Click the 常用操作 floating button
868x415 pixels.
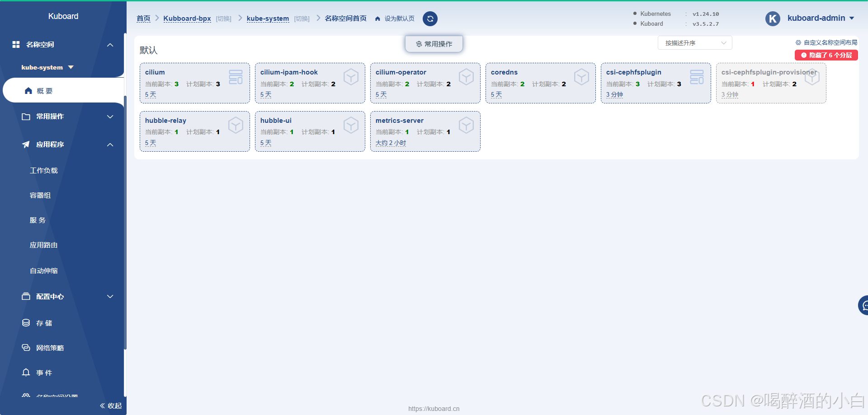tap(434, 44)
